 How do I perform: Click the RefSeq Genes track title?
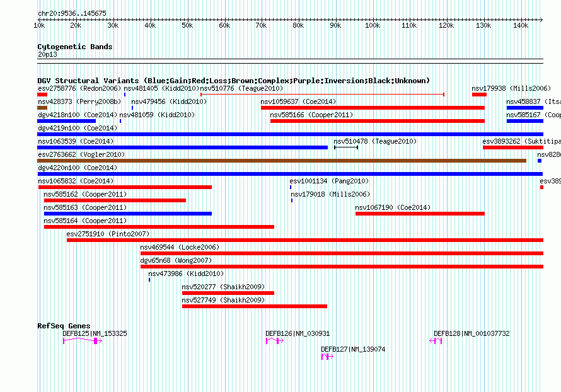(x=64, y=326)
